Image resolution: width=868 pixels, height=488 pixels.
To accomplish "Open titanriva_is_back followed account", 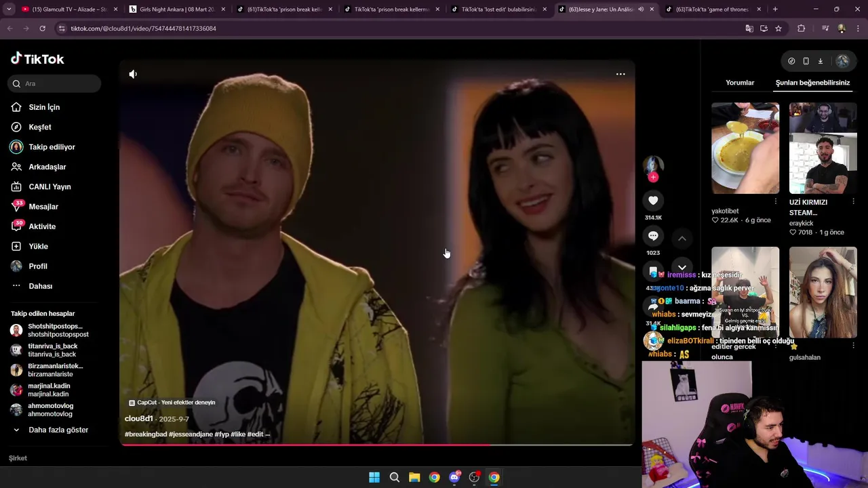I will pos(45,350).
